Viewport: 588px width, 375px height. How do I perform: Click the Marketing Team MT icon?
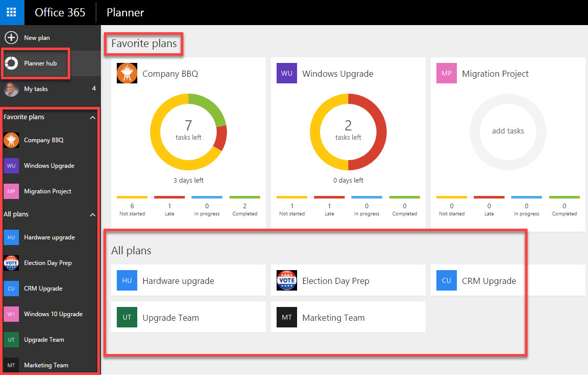(286, 317)
